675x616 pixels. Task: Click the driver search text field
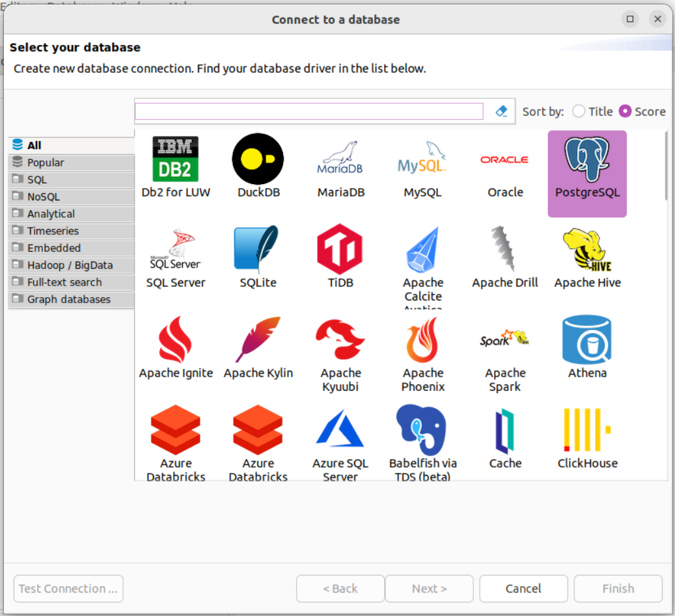pyautogui.click(x=309, y=111)
